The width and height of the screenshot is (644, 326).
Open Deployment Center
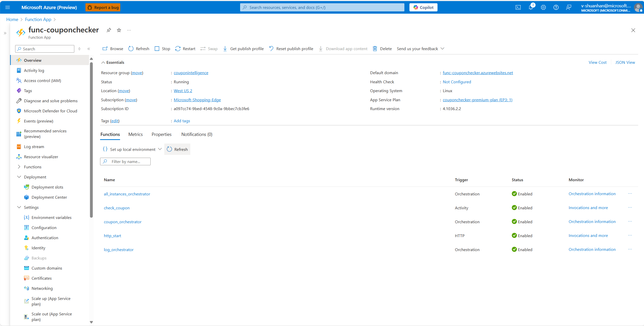point(50,197)
